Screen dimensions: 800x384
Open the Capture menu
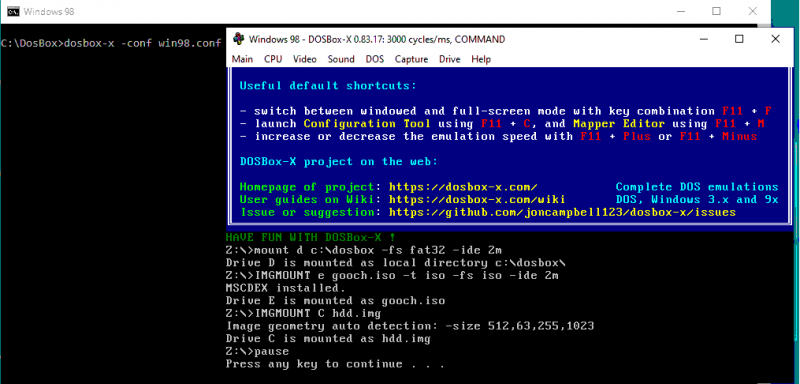point(411,59)
